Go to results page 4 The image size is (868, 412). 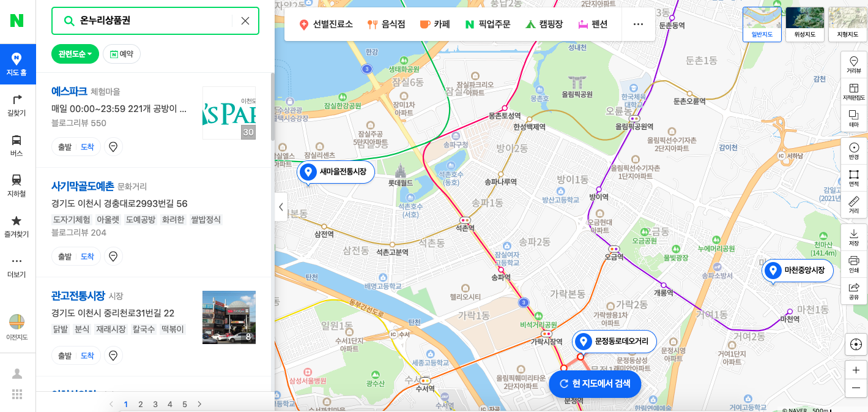point(170,404)
